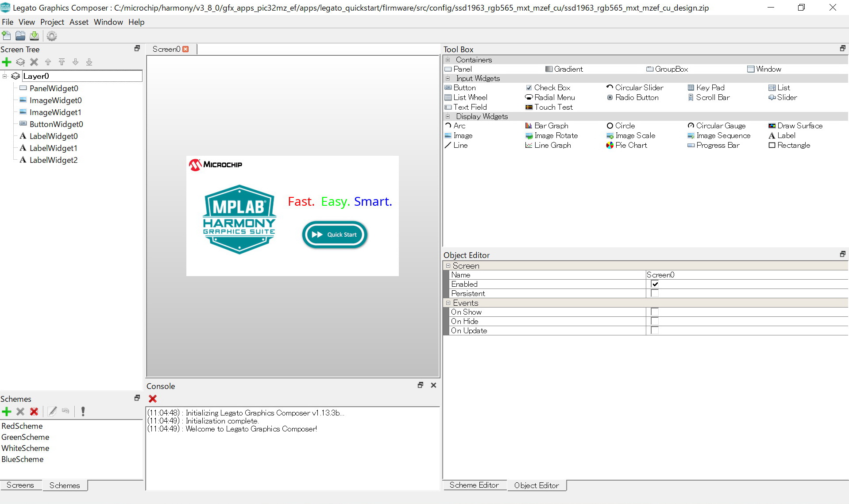Switch to the Screens tab
This screenshot has width=849, height=504.
tap(20, 485)
